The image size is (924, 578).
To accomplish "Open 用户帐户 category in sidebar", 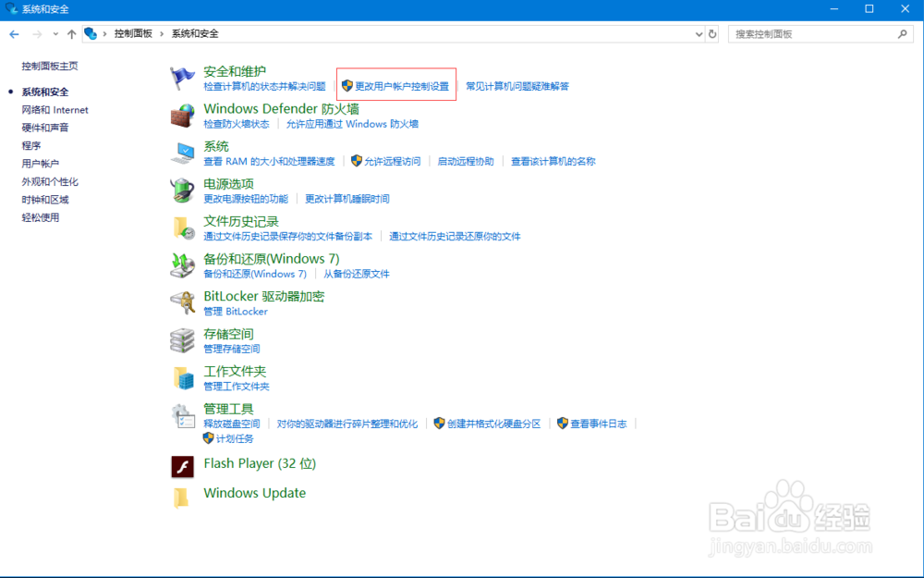I will 41,164.
